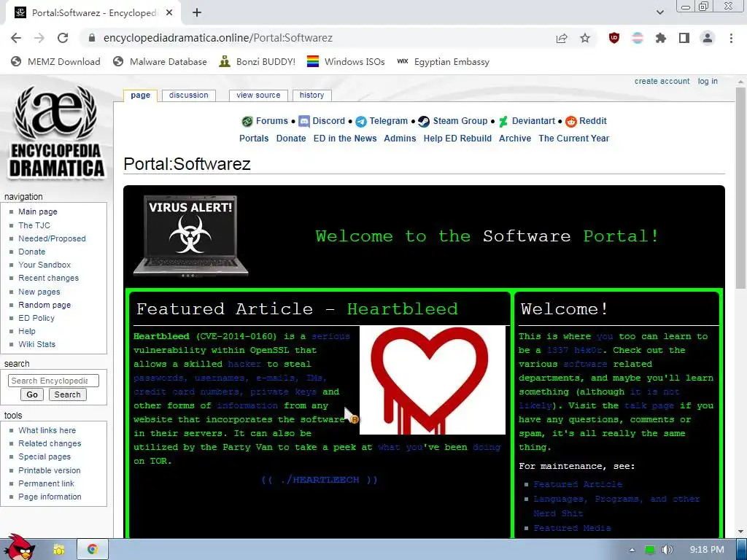This screenshot has width=747, height=560.
Task: Open the MEMZ Download bookmark
Action: (x=55, y=61)
